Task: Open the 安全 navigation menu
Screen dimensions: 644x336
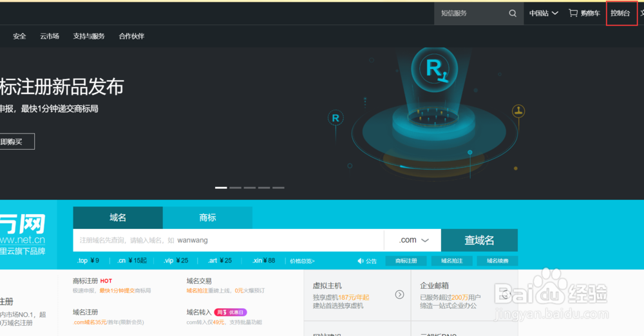Action: click(x=19, y=36)
